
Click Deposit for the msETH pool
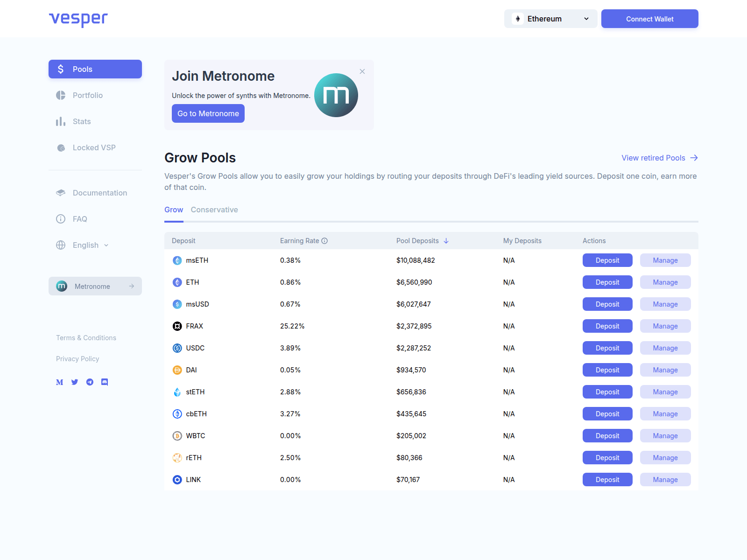607,260
